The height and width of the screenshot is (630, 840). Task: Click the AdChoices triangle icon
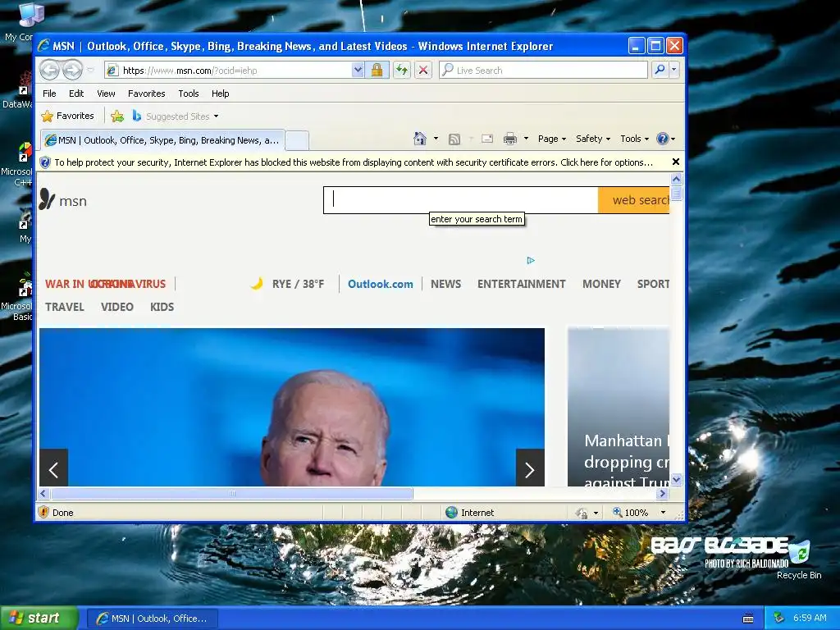tap(531, 260)
